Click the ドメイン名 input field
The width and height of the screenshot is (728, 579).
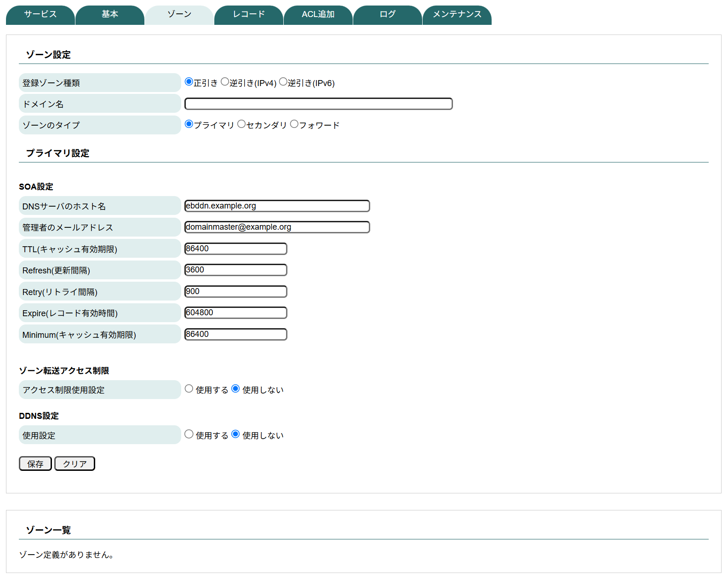click(x=318, y=104)
